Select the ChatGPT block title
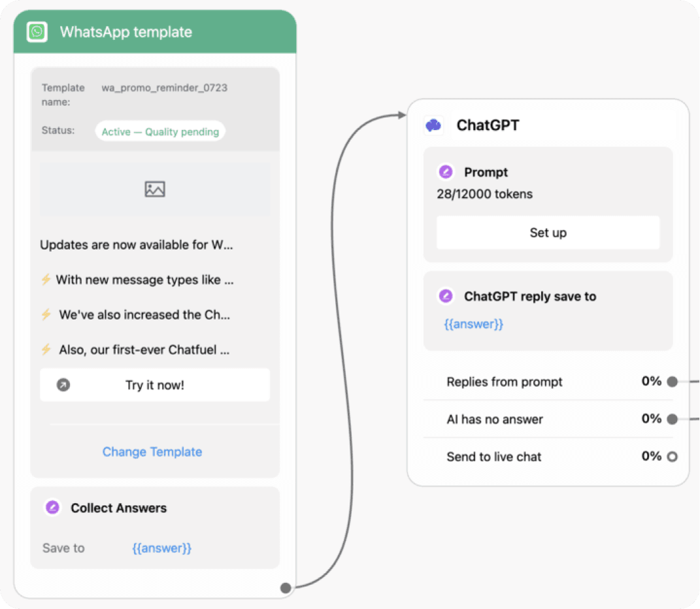Screen dimensions: 700x609 [x=488, y=125]
